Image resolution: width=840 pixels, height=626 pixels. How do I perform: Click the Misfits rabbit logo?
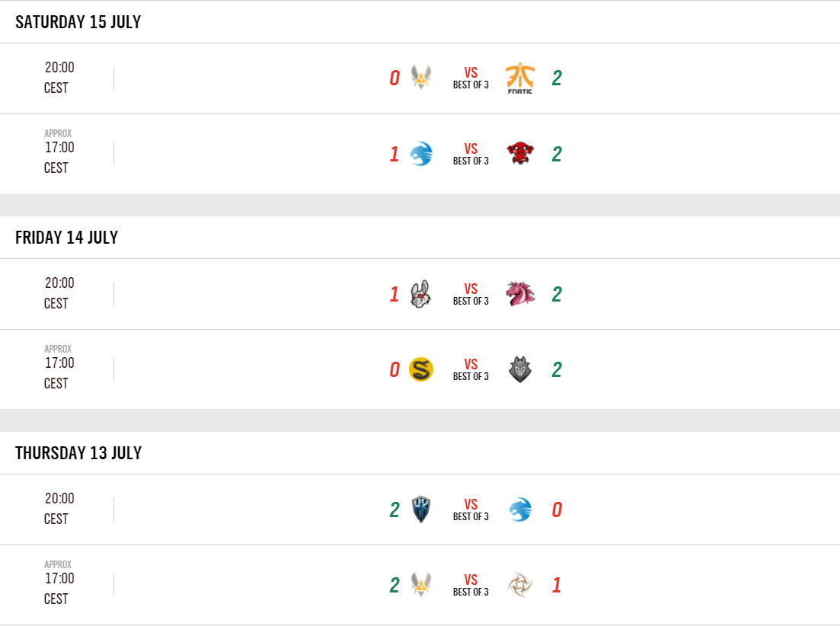[421, 294]
